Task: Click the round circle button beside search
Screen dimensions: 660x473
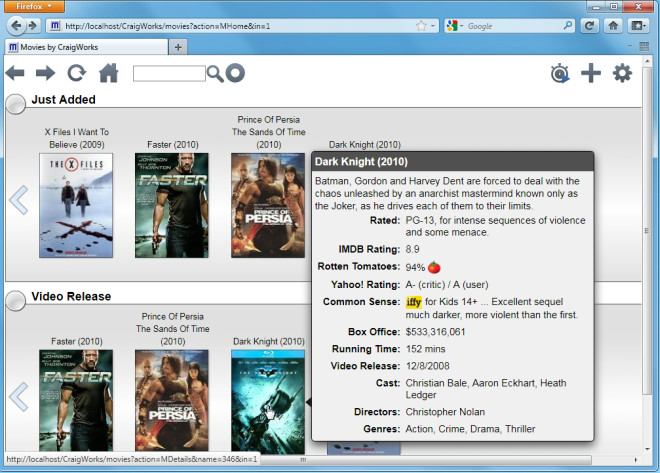Action: click(235, 73)
